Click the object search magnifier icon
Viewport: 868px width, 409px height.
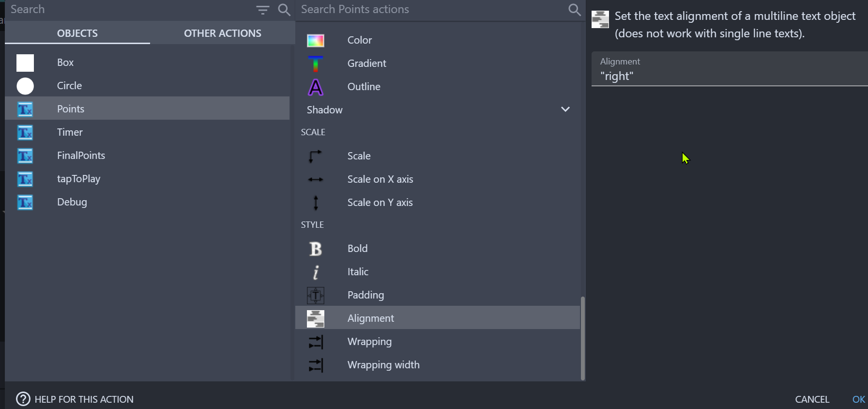[284, 10]
